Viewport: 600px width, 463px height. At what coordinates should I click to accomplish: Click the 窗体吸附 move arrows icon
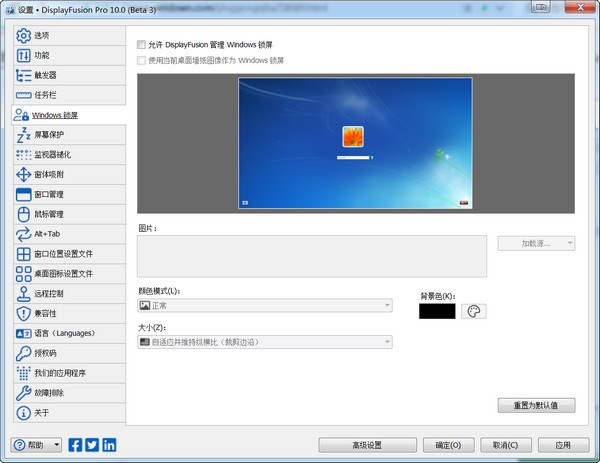(23, 174)
